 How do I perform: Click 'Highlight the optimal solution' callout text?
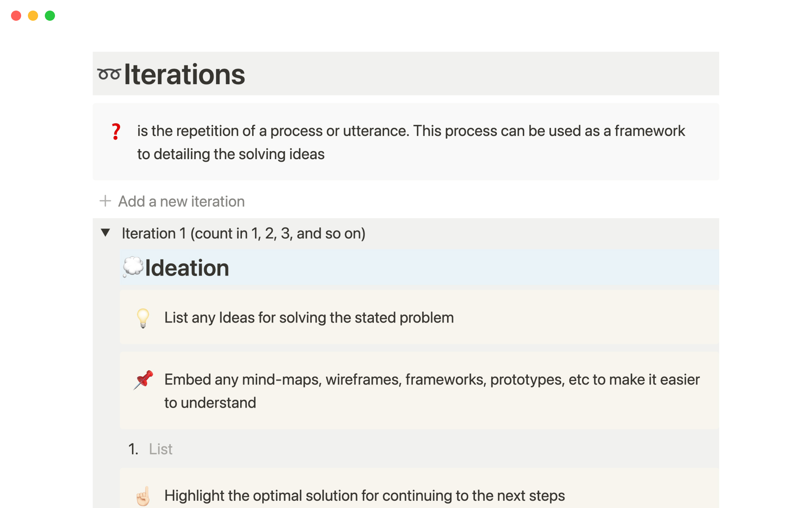point(364,495)
